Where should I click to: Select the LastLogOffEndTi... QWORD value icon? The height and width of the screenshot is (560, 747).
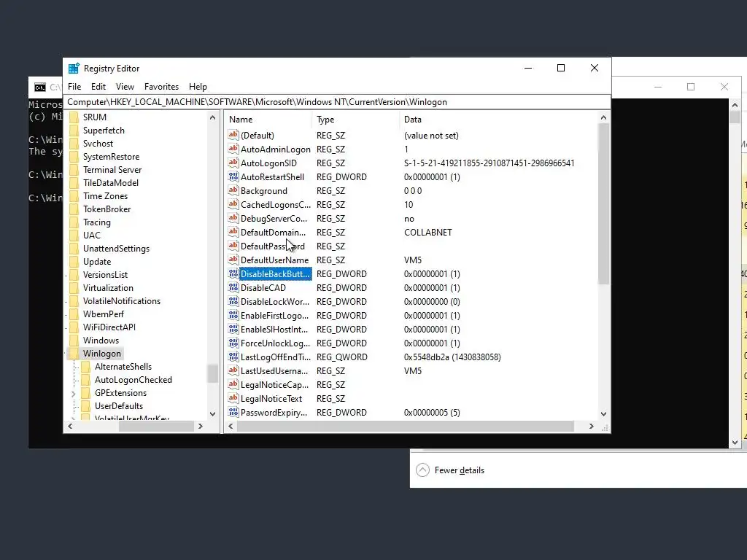coord(233,357)
